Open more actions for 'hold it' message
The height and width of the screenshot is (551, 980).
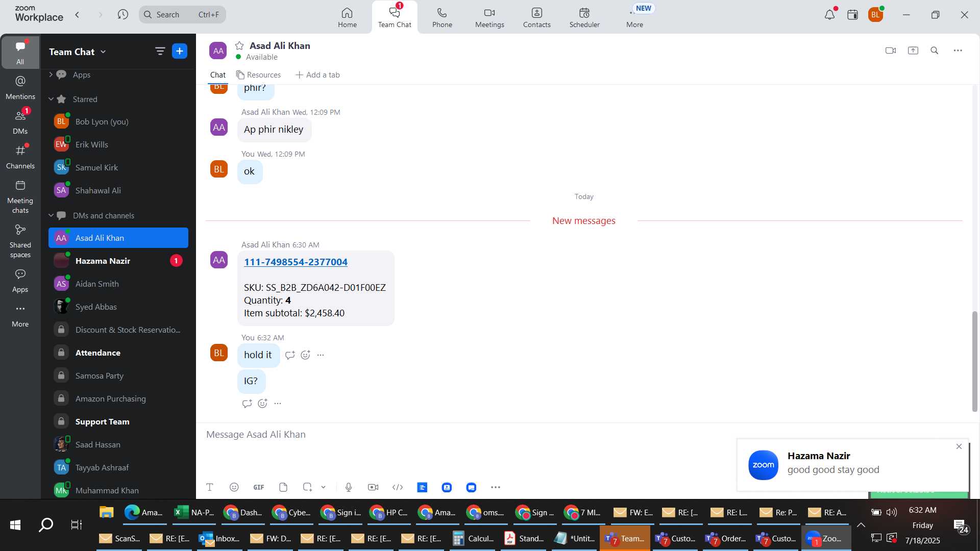point(321,355)
